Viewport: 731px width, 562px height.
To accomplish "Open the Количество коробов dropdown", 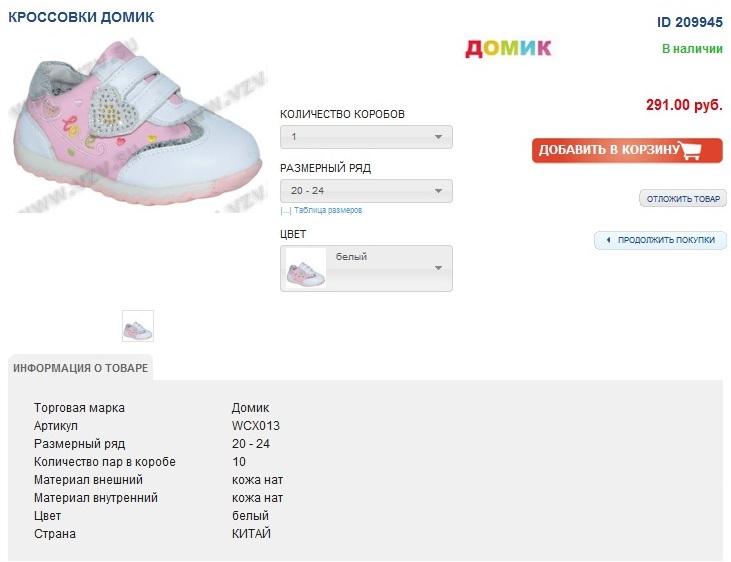I will (x=366, y=137).
